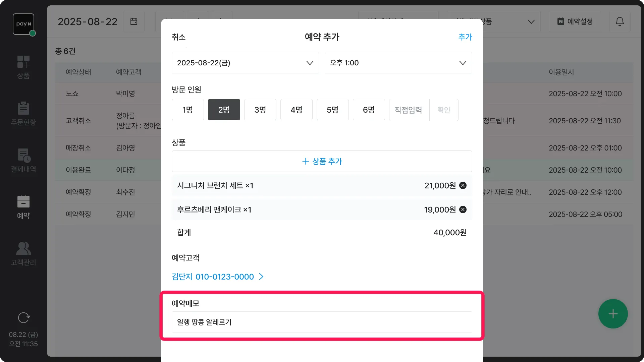The width and height of the screenshot is (644, 362).
Task: Open the 오후 1:00 time dropdown
Action: pyautogui.click(x=398, y=63)
